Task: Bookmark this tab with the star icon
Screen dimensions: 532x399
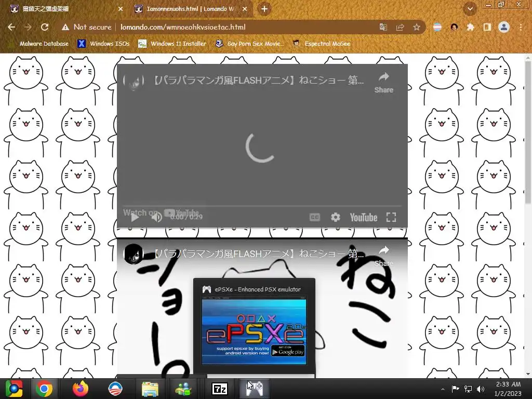Action: click(417, 27)
